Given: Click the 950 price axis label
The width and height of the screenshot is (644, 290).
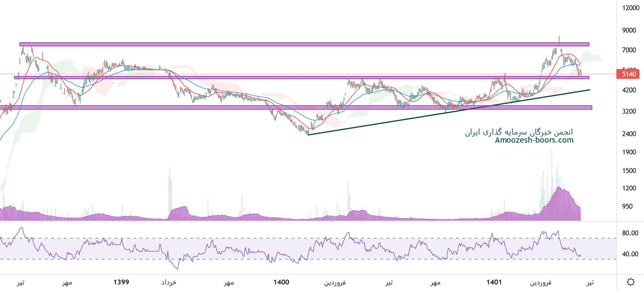Looking at the screenshot, I should coord(627,206).
